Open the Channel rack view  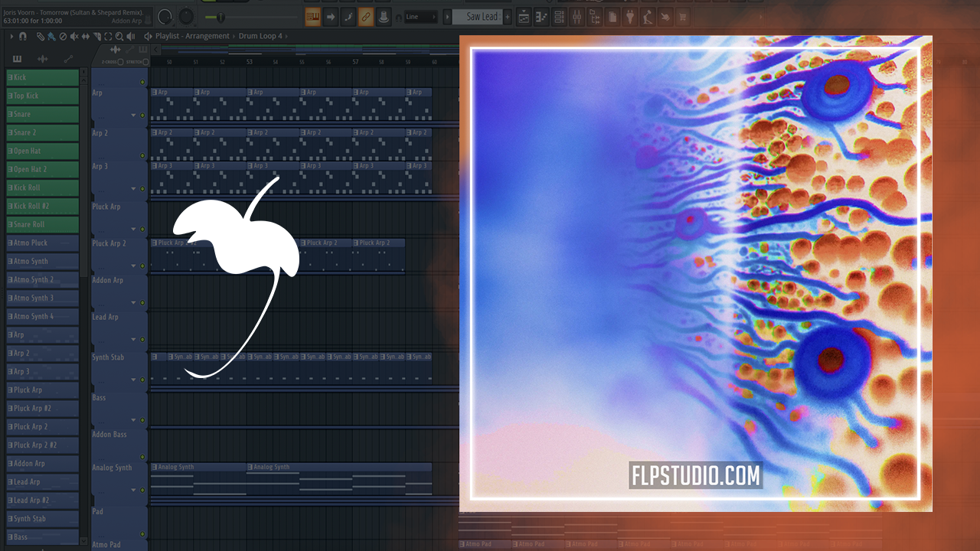tap(560, 17)
